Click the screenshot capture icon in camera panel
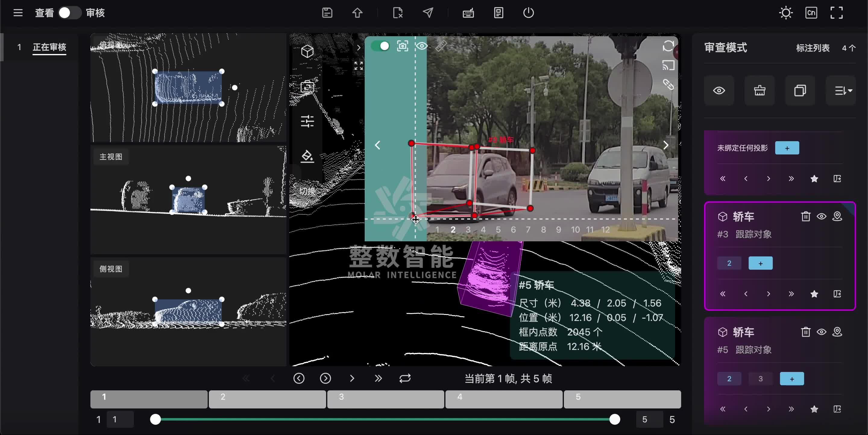Viewport: 868px width, 435px height. [402, 46]
